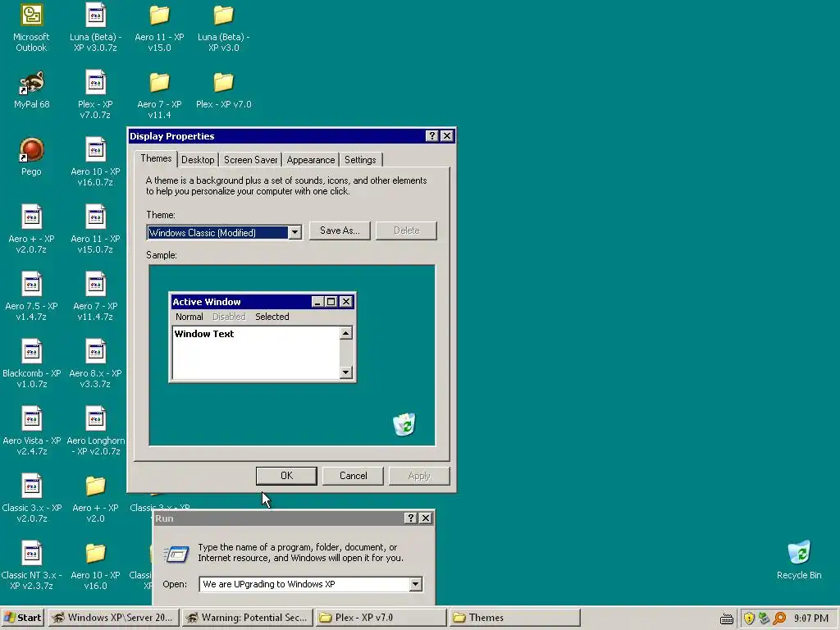Switch to the Settings tab
The image size is (840, 630).
pyautogui.click(x=361, y=160)
